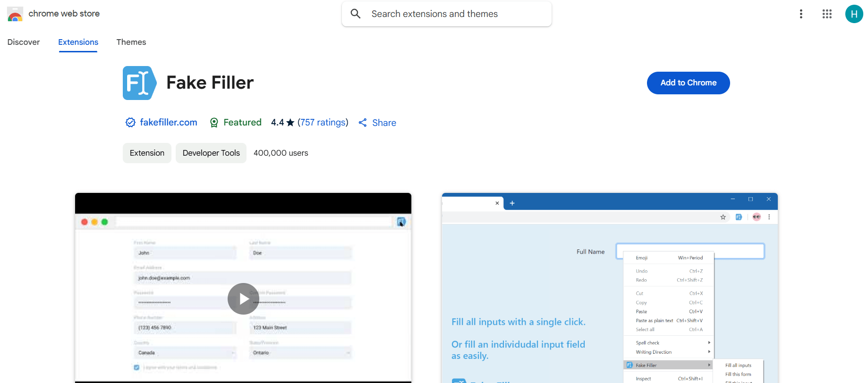Viewport: 868px width, 383px height.
Task: Click the 4.4 rating value
Action: point(277,123)
